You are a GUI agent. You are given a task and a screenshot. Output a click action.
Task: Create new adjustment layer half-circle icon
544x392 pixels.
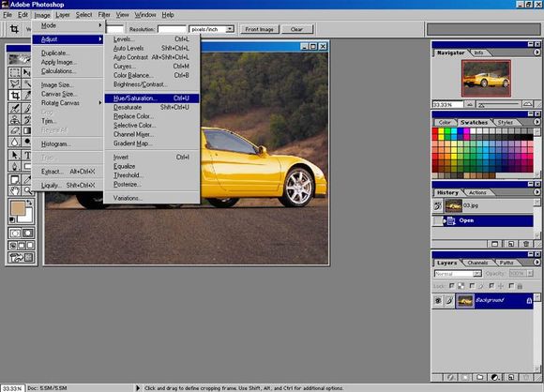(x=495, y=377)
